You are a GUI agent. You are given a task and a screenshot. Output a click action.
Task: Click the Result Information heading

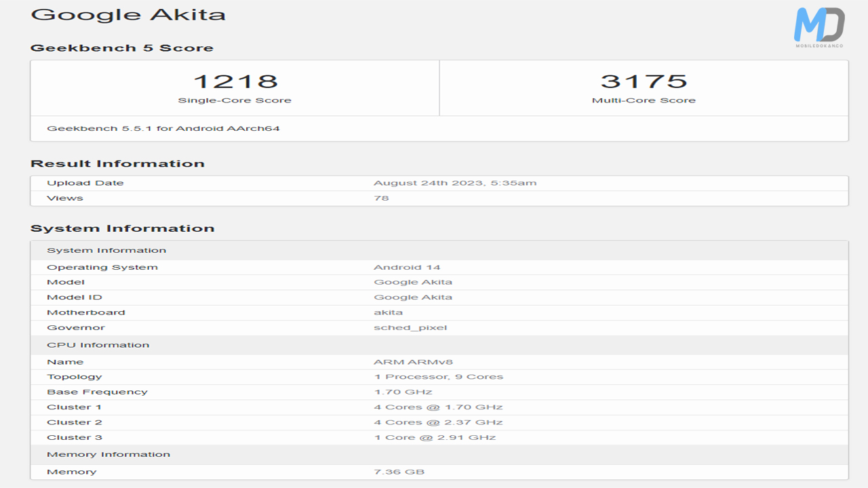[x=117, y=164]
